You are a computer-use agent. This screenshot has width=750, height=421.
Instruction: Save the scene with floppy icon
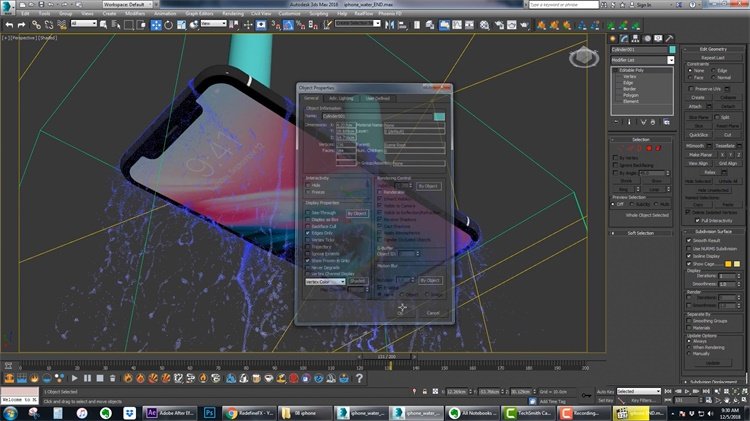click(x=41, y=5)
